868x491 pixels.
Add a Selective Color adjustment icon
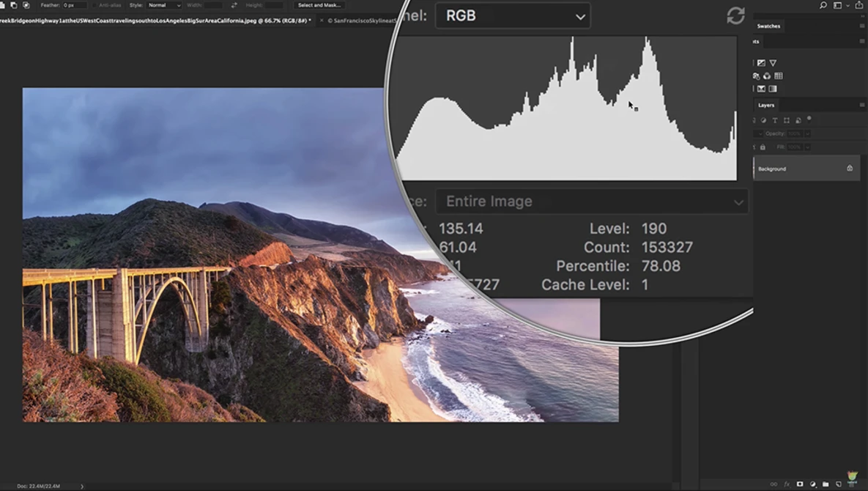pos(761,89)
